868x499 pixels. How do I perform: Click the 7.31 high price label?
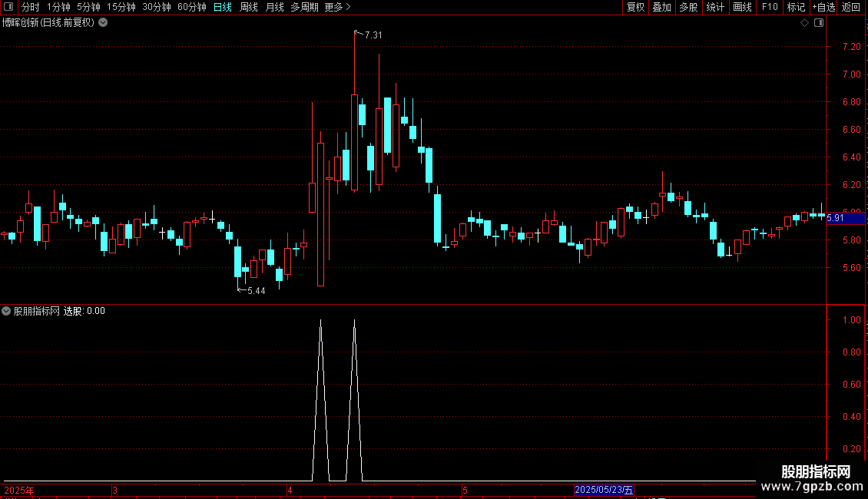click(373, 35)
